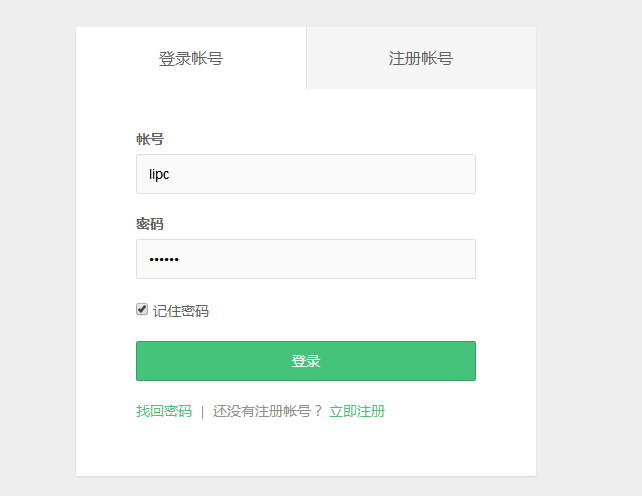This screenshot has height=496, width=642.
Task: Click the masked password dots
Action: 163,260
